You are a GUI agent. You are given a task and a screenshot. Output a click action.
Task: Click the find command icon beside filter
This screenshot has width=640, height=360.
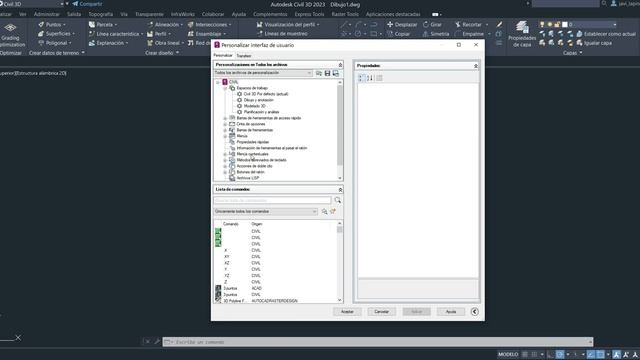click(324, 211)
